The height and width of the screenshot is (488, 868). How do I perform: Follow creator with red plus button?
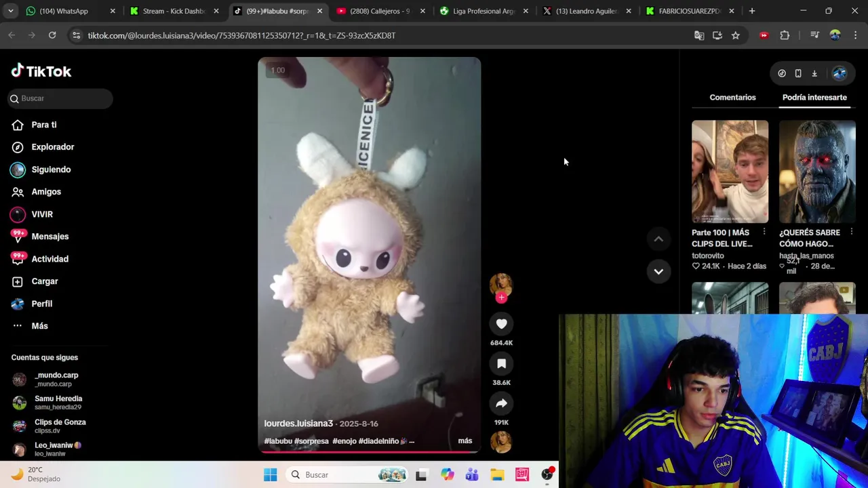click(x=501, y=298)
